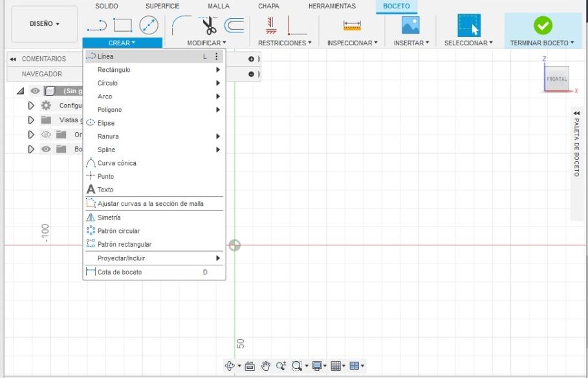Open Polígono submenu in Crear menu
The image size is (588, 378).
point(154,109)
